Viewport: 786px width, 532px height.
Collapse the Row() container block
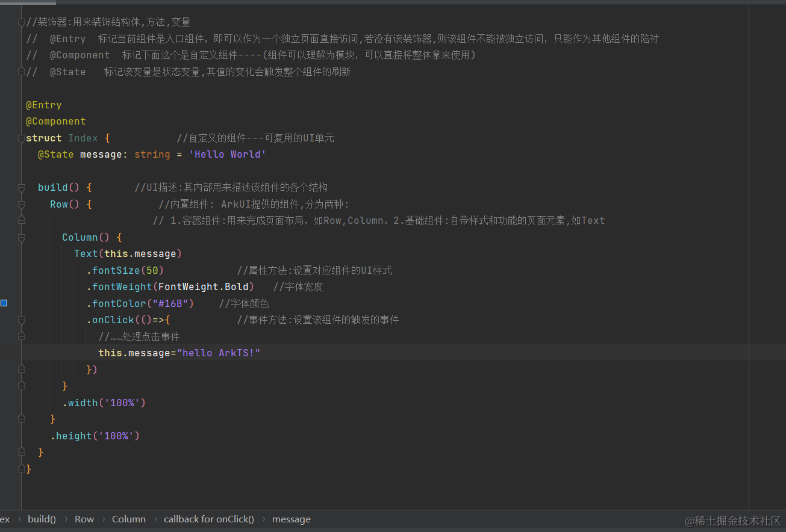click(22, 205)
